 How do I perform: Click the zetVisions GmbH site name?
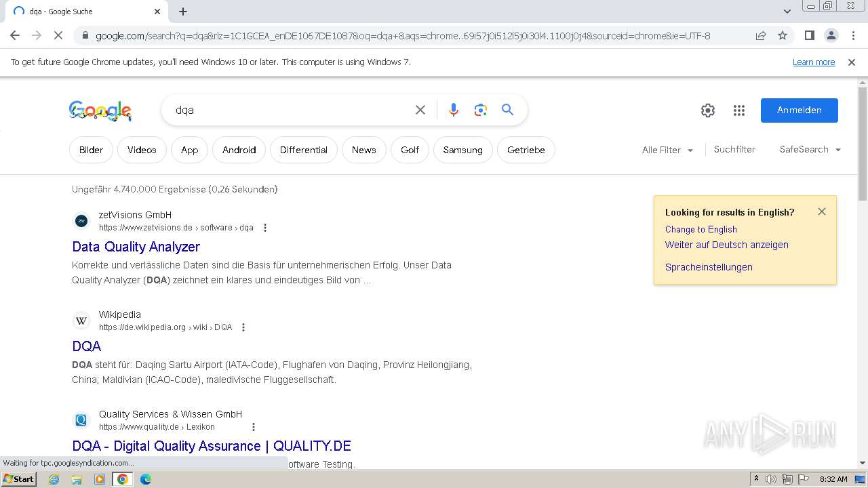click(x=135, y=215)
